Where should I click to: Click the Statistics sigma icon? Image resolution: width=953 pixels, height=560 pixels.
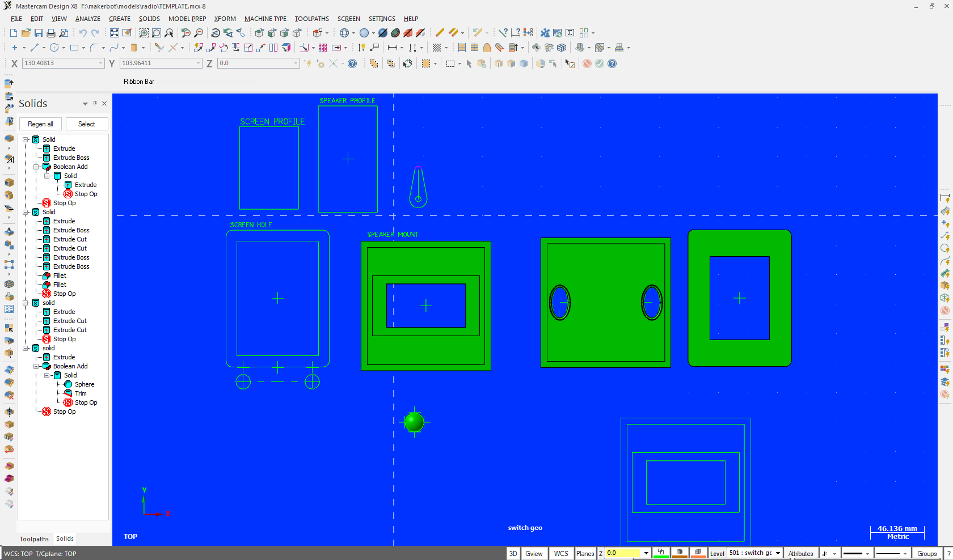pos(570,33)
